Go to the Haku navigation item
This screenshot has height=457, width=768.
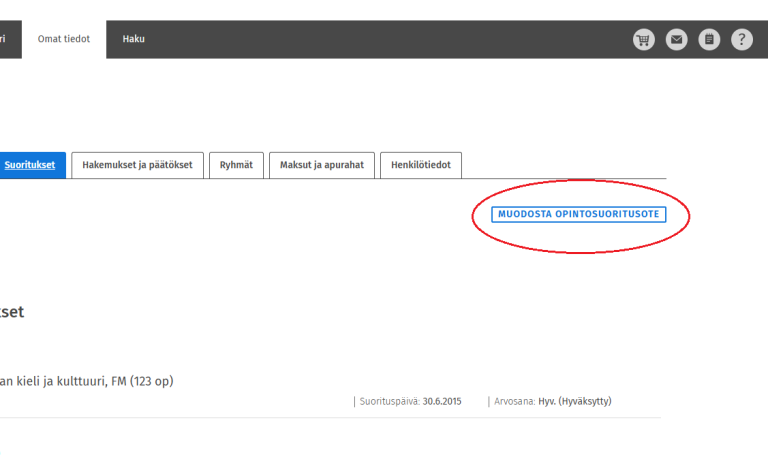tap(133, 39)
